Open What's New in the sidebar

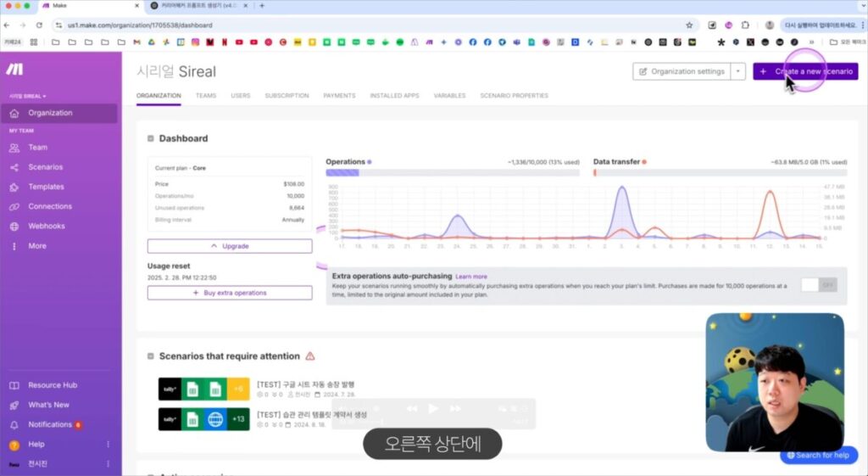pos(48,405)
